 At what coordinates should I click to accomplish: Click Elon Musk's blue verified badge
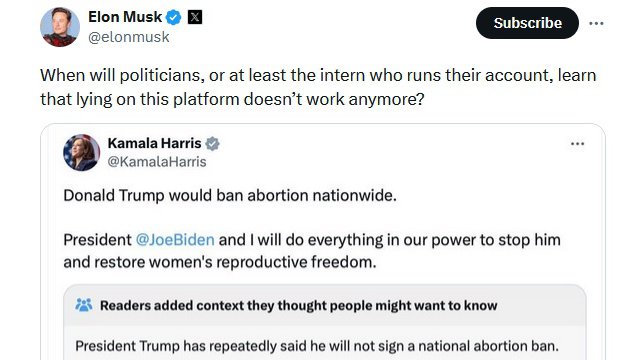[173, 18]
